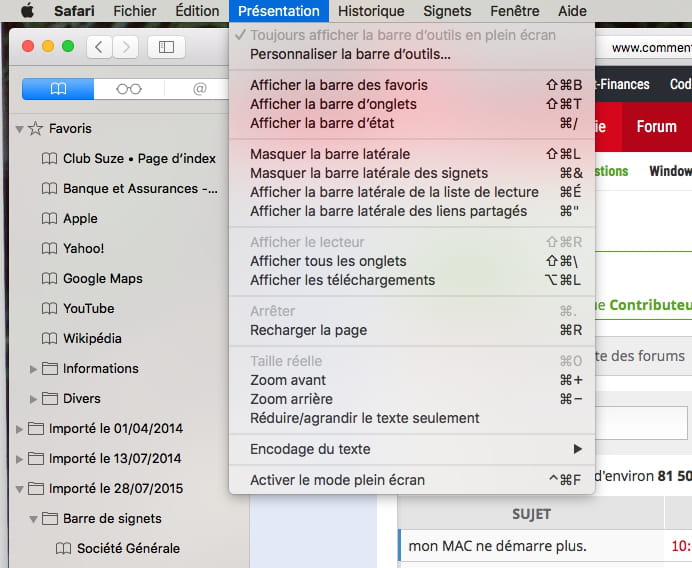
Task: Click the Safari back arrow button
Action: (99, 47)
